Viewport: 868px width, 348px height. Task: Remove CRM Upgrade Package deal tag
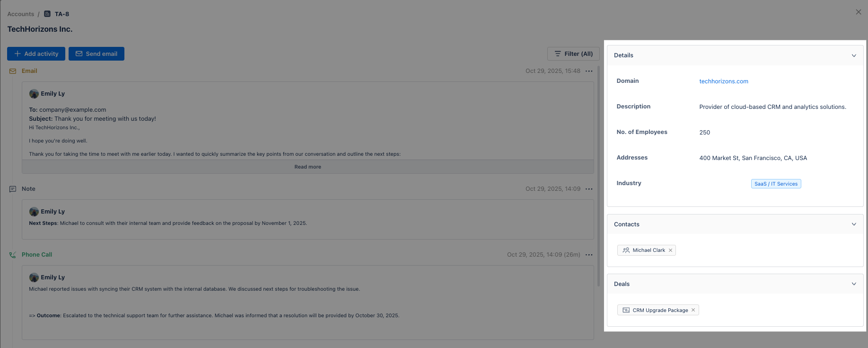tap(693, 310)
